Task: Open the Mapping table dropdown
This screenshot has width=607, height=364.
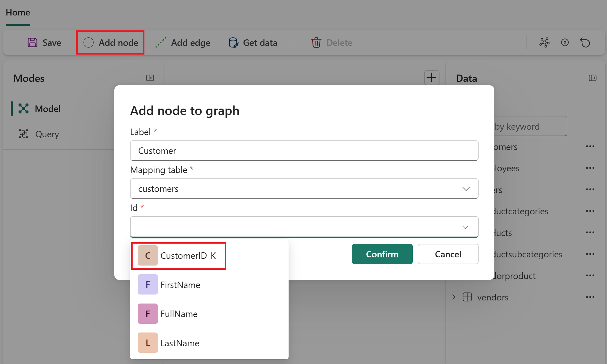Action: [304, 188]
